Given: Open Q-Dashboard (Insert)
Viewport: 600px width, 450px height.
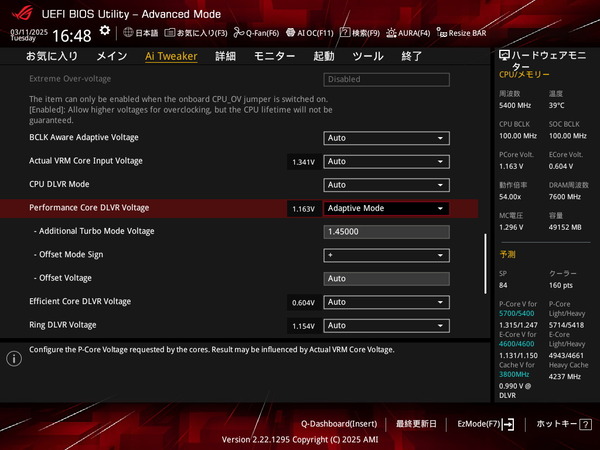Looking at the screenshot, I should click(x=339, y=424).
